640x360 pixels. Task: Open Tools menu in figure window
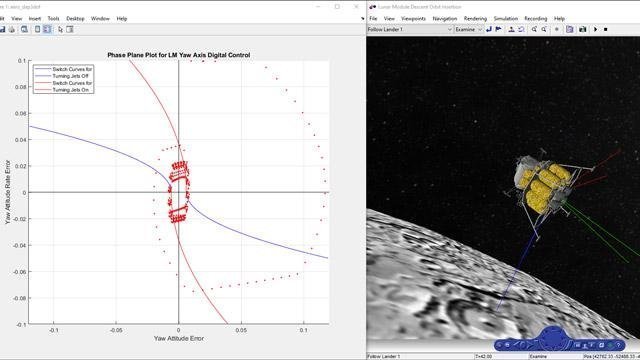coord(53,18)
